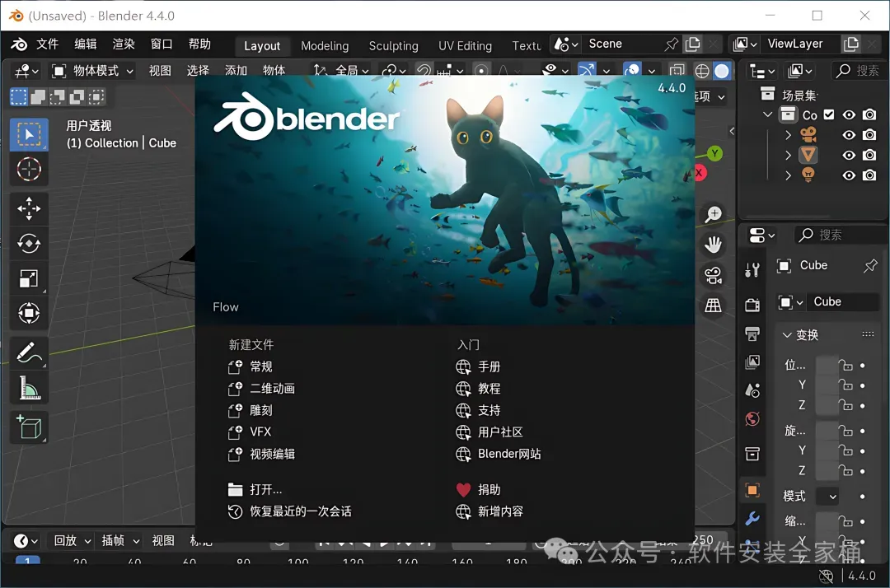Collapse the Collection tree row
Screen dimensions: 890x588
(768, 114)
